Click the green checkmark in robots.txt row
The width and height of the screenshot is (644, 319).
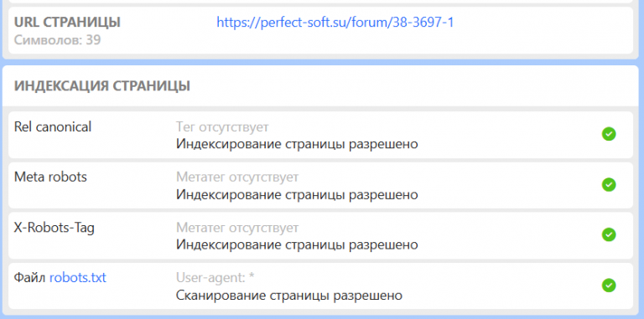point(609,286)
